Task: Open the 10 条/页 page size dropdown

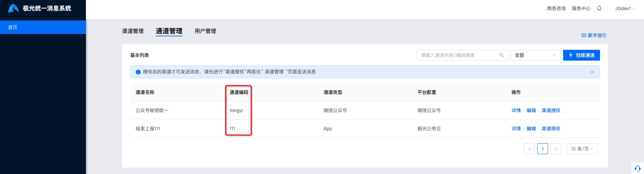Action: [582, 149]
